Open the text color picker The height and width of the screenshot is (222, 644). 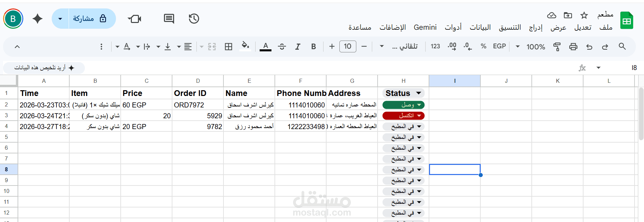coord(265,47)
